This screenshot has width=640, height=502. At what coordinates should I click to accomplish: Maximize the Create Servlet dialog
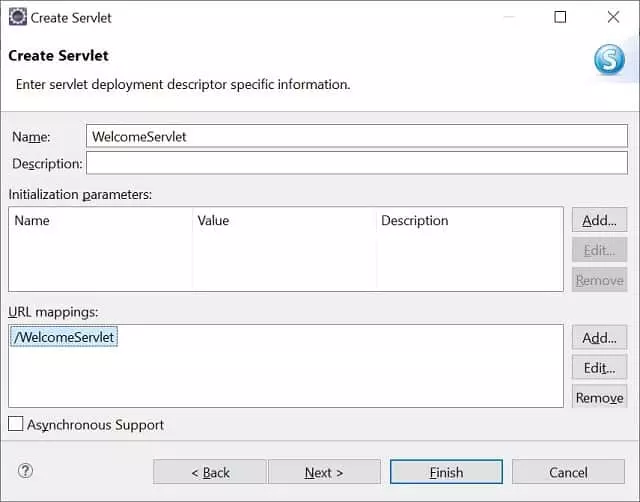(x=560, y=17)
